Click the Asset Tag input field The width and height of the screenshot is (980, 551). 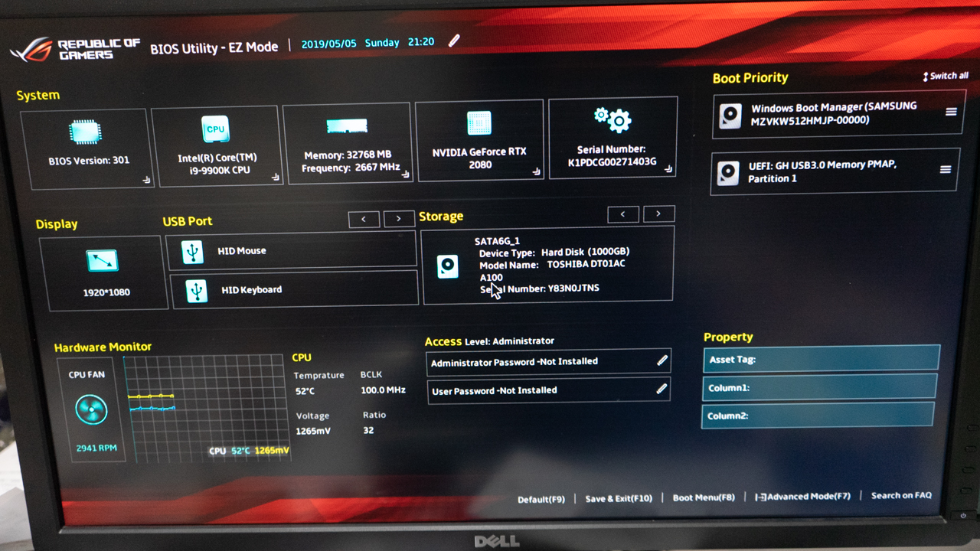click(822, 359)
